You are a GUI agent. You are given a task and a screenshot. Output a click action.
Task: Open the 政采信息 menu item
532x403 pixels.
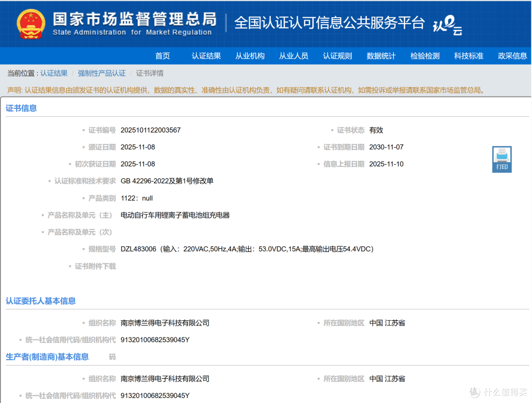tap(512, 56)
